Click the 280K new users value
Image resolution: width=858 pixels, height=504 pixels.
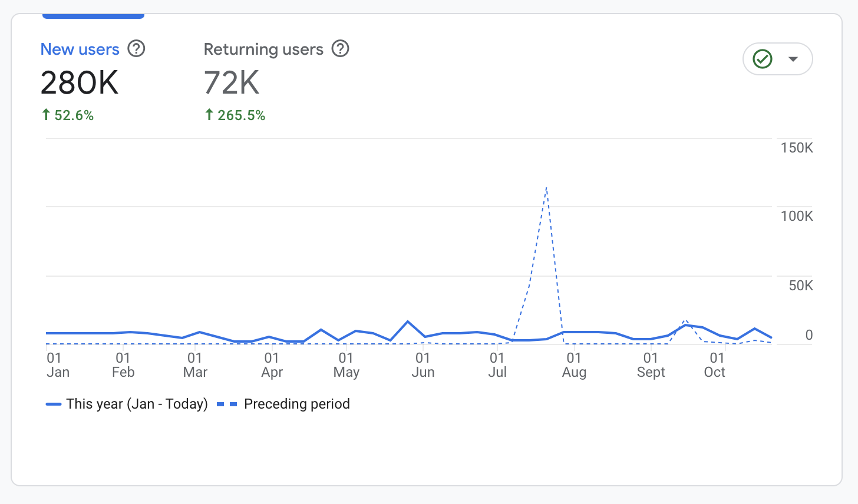point(80,82)
